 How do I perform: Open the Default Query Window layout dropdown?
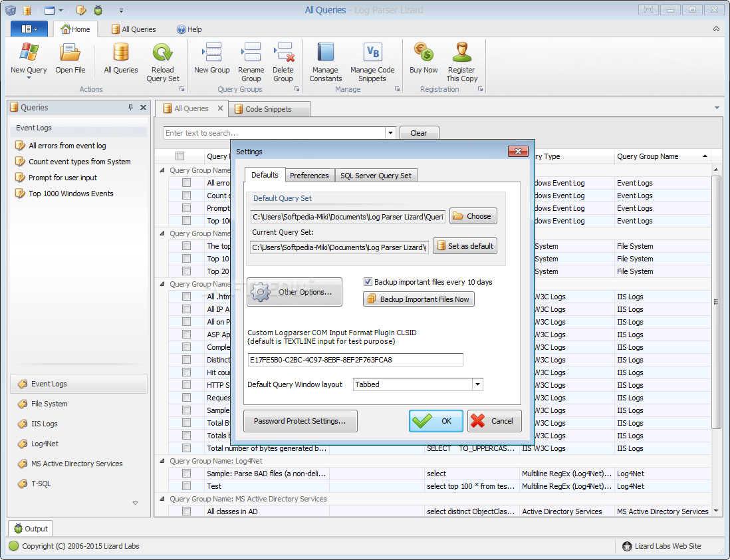coord(477,384)
